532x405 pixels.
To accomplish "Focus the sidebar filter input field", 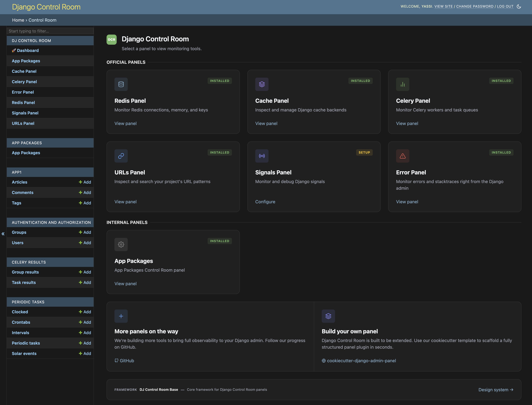I will tap(50, 31).
